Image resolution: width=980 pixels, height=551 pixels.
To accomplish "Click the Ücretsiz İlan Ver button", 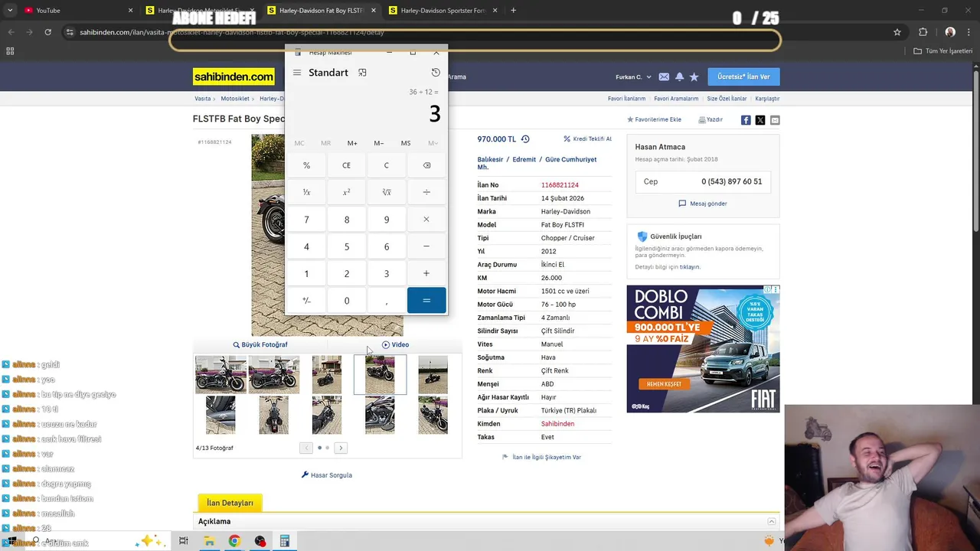I will [x=743, y=77].
